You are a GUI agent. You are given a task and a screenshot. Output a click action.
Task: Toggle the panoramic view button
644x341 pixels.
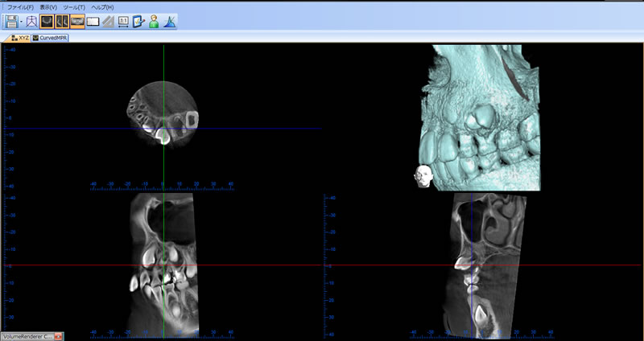click(x=77, y=22)
